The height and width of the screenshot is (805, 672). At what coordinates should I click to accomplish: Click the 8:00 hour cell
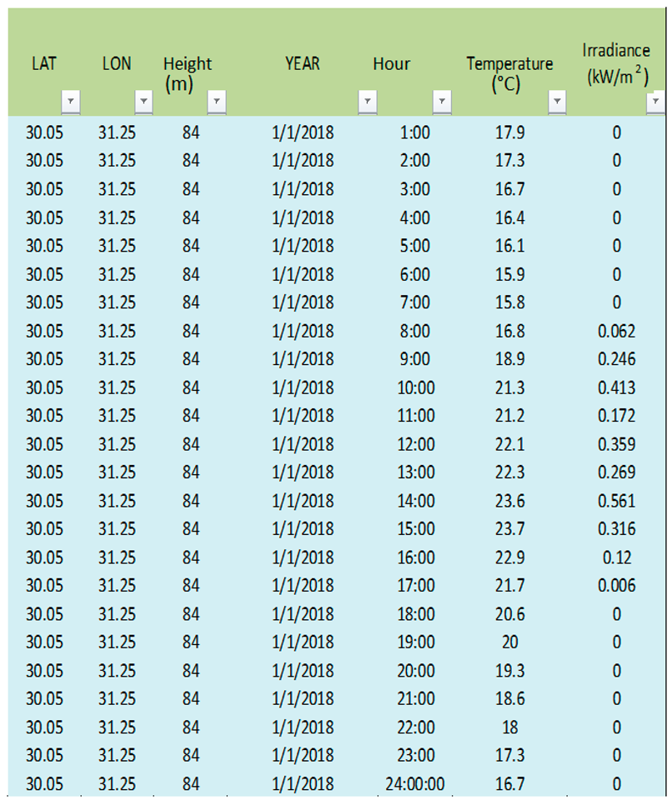pyautogui.click(x=414, y=332)
